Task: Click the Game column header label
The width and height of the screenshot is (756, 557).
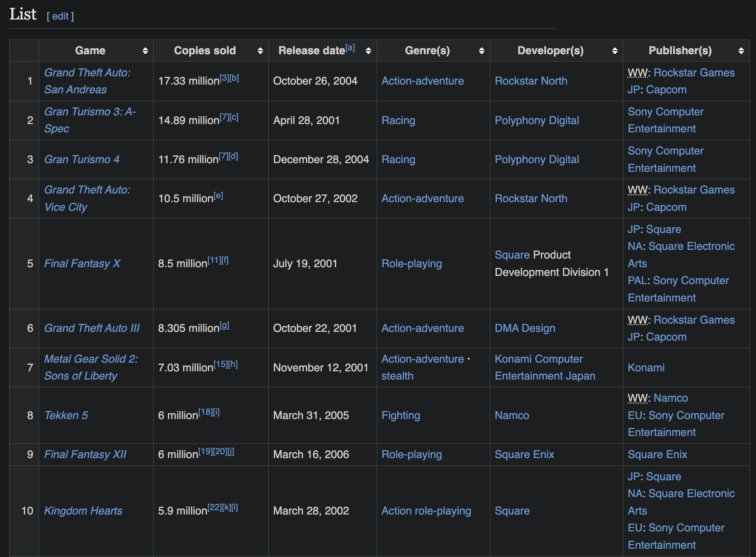Action: [90, 51]
